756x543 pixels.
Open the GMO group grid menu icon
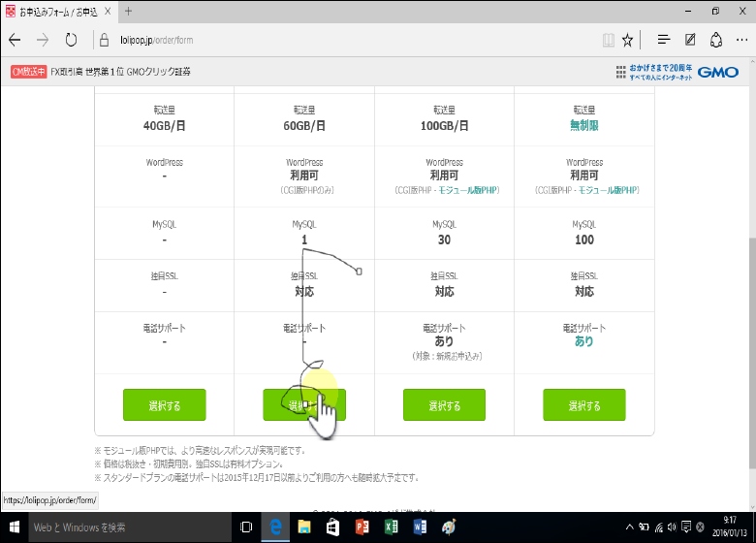[x=621, y=73]
